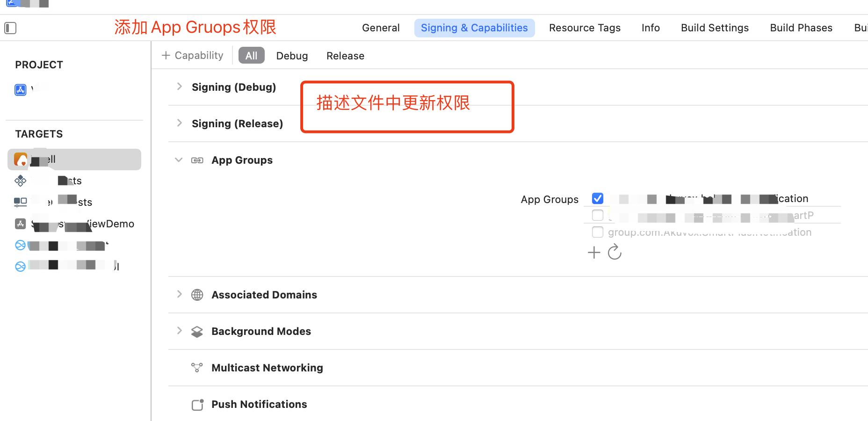Expand the Signing (Debug) section
The height and width of the screenshot is (421, 868).
coord(179,87)
